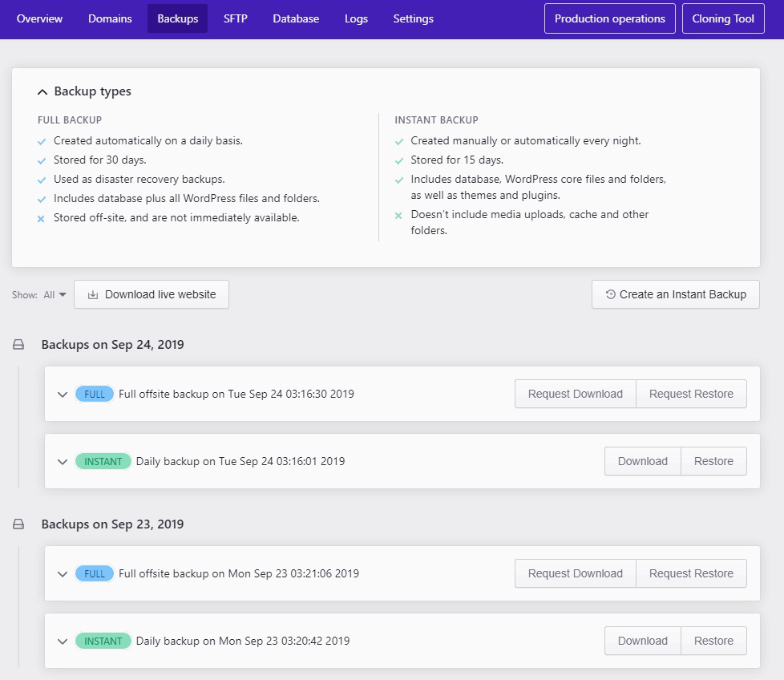Viewport: 784px width, 680px height.
Task: Expand the Sep 23 03:20:42 daily backup details
Action: tap(63, 641)
